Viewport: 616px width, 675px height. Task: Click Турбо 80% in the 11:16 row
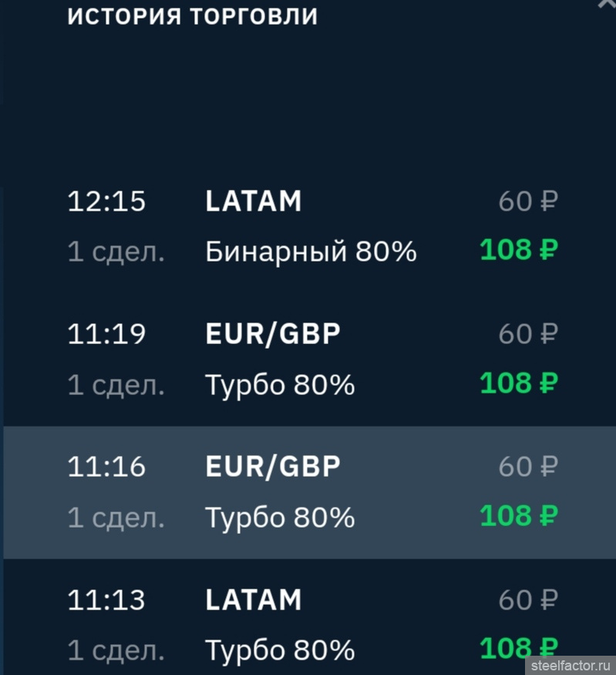(x=280, y=517)
